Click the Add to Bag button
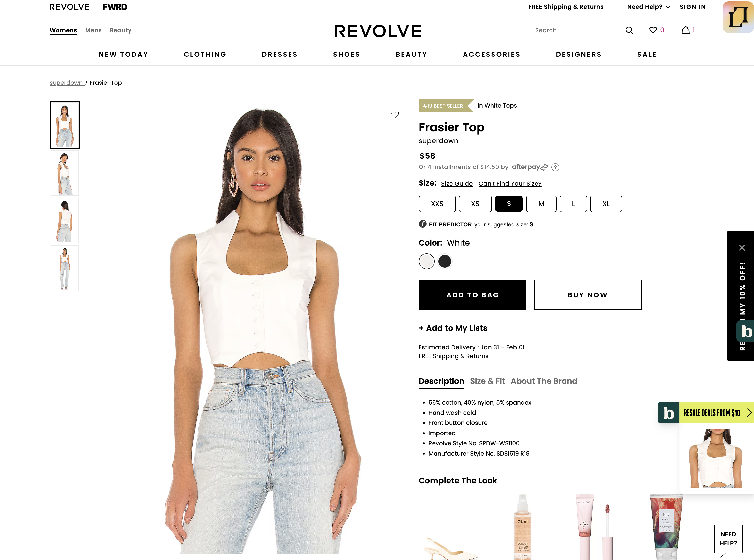 [x=472, y=295]
